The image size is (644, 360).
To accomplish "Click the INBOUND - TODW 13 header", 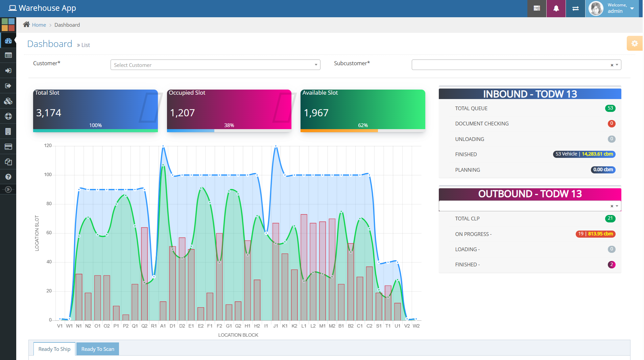I will tap(530, 94).
